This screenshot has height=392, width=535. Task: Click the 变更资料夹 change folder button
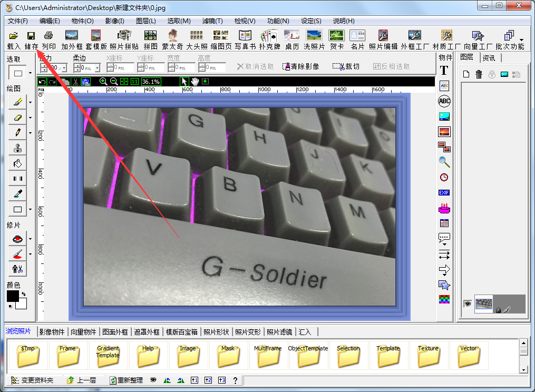(32, 380)
